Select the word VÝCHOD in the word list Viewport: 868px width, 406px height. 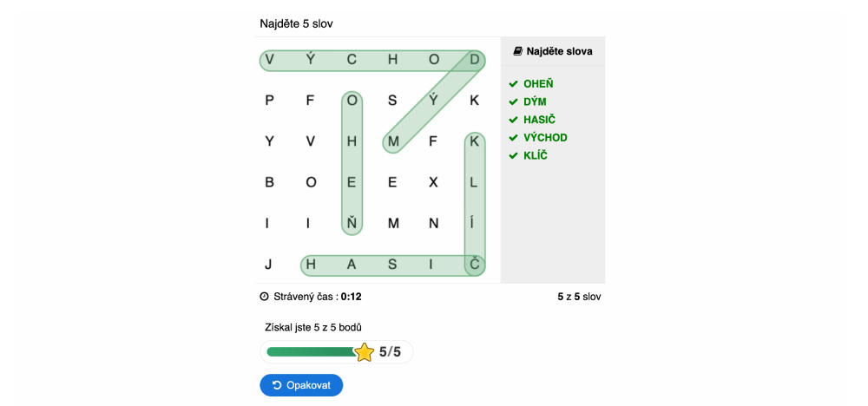tap(545, 138)
